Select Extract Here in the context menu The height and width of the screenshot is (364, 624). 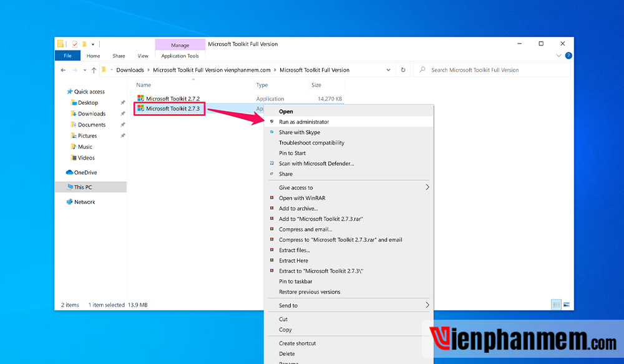pos(293,261)
